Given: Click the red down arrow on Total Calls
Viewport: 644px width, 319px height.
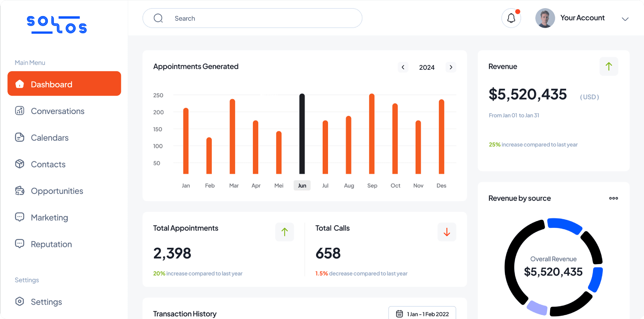Looking at the screenshot, I should click(x=446, y=232).
